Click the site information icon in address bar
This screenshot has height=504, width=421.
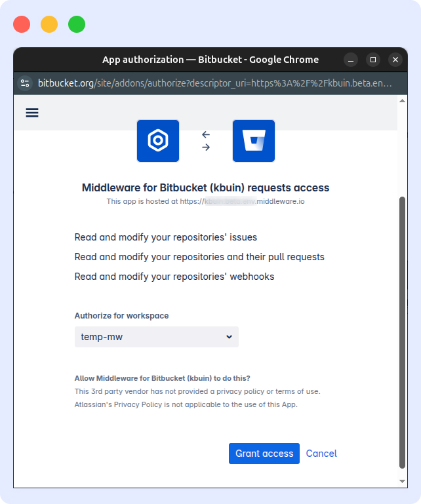coord(25,84)
